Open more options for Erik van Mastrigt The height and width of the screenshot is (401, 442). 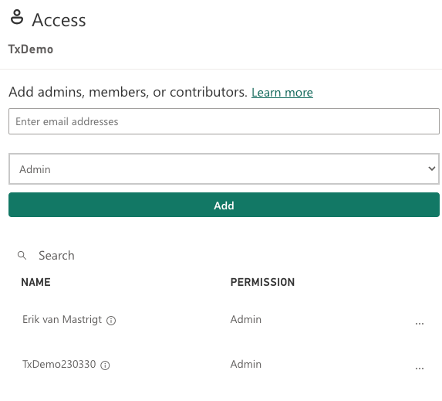(x=419, y=323)
